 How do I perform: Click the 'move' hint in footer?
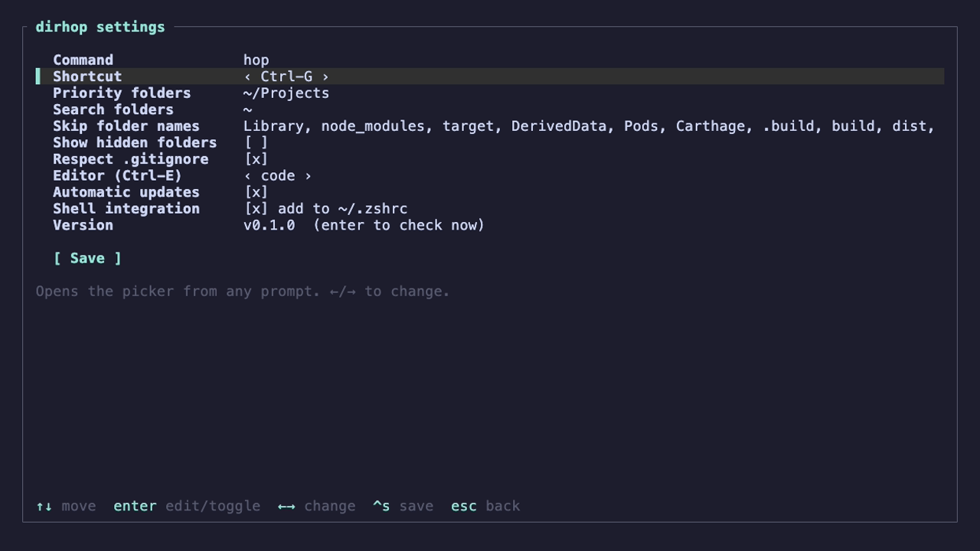coord(79,507)
